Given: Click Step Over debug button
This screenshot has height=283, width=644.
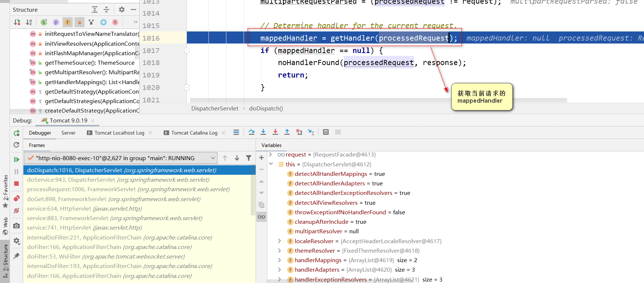Looking at the screenshot, I should coord(252,132).
